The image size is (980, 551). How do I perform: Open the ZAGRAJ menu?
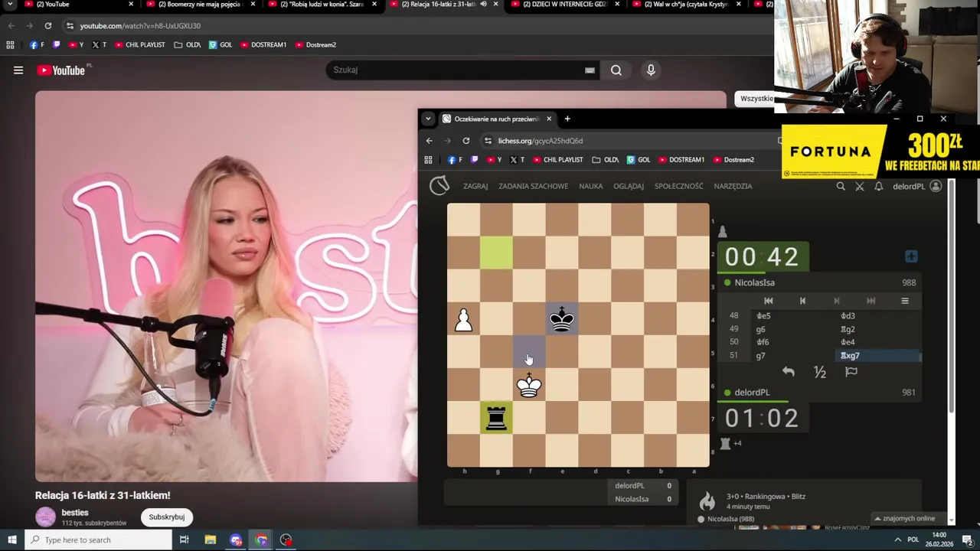click(x=475, y=186)
